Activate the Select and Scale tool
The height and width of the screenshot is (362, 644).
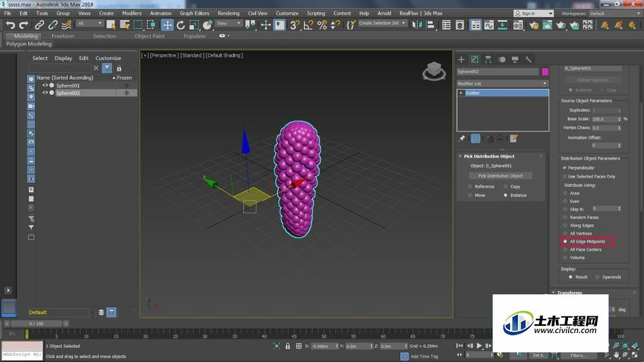(x=194, y=25)
